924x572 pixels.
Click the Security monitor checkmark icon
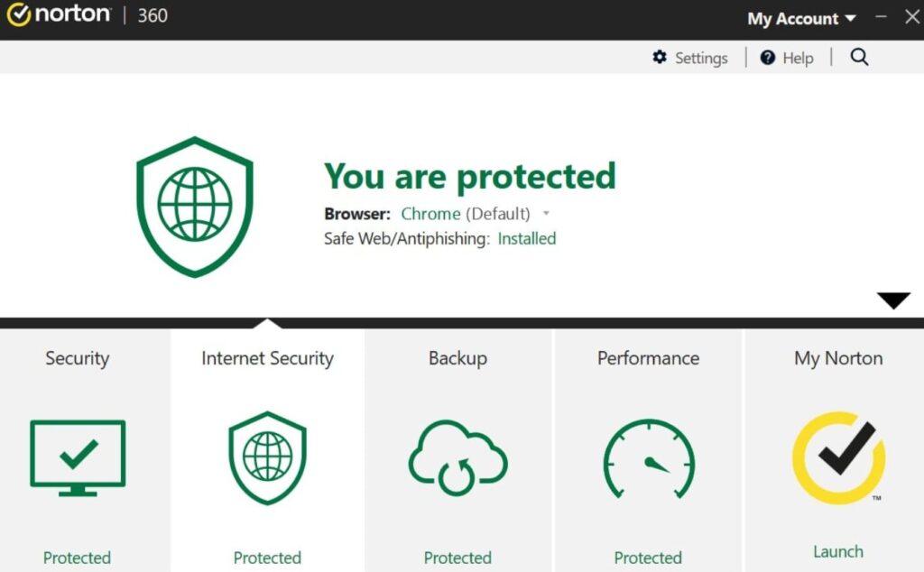78,457
